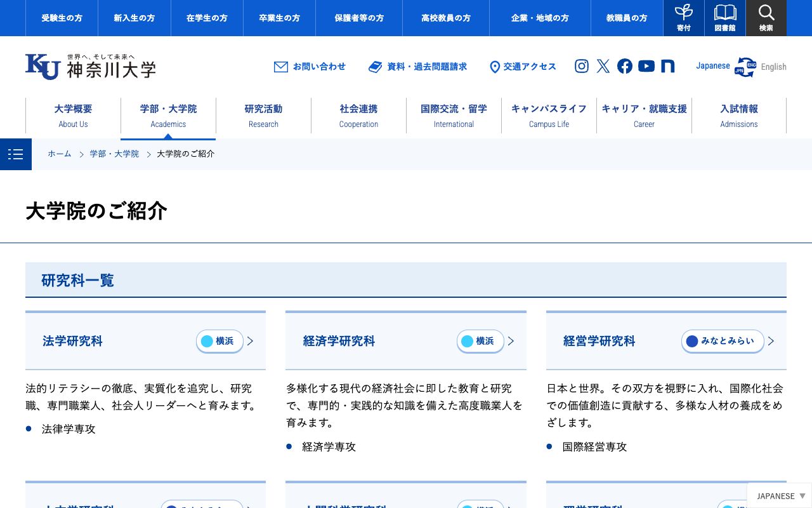This screenshot has width=812, height=508.
Task: Open the Facebook social icon
Action: click(624, 66)
